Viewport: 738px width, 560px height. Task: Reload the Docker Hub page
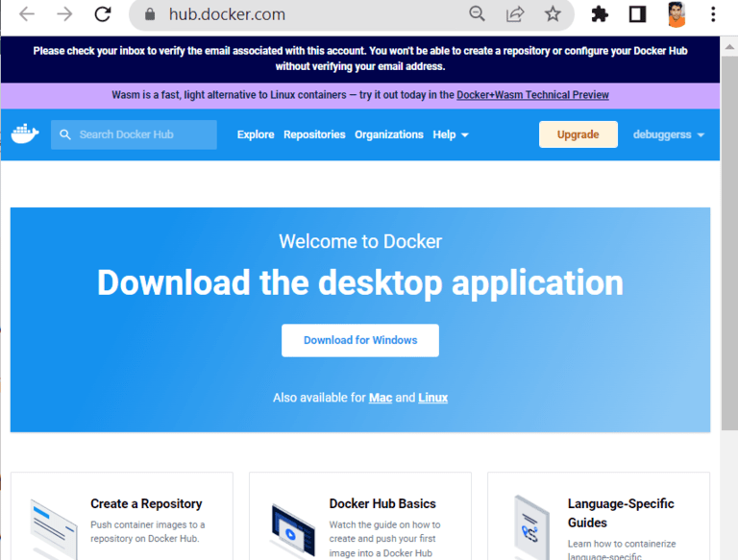point(103,14)
